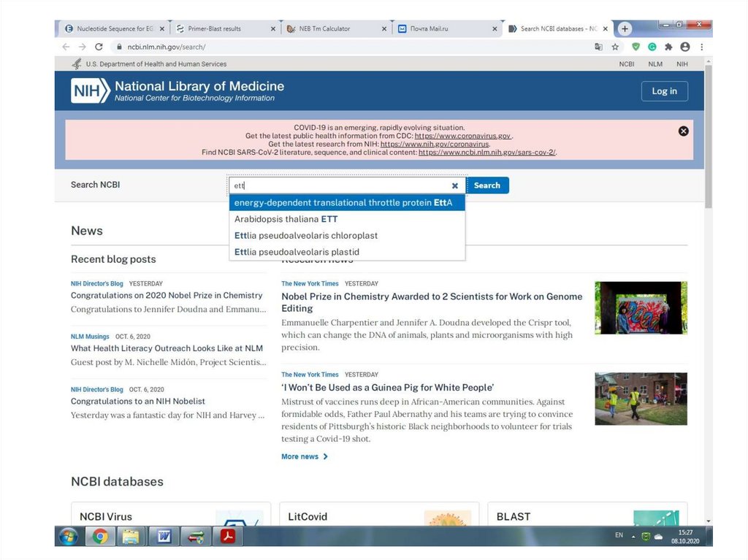
Task: Open the BLAST card
Action: coord(587,514)
